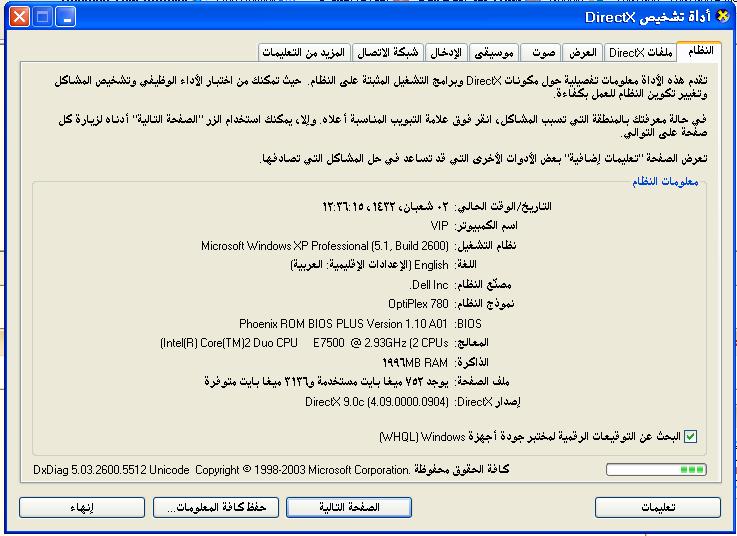The width and height of the screenshot is (737, 536).
Task: Click the Dell Inc manufacturer value
Action: [429, 284]
